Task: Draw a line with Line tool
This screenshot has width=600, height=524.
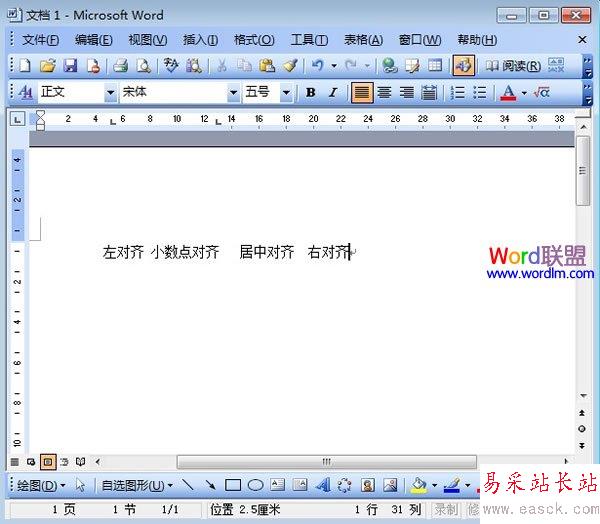Action: pos(188,485)
